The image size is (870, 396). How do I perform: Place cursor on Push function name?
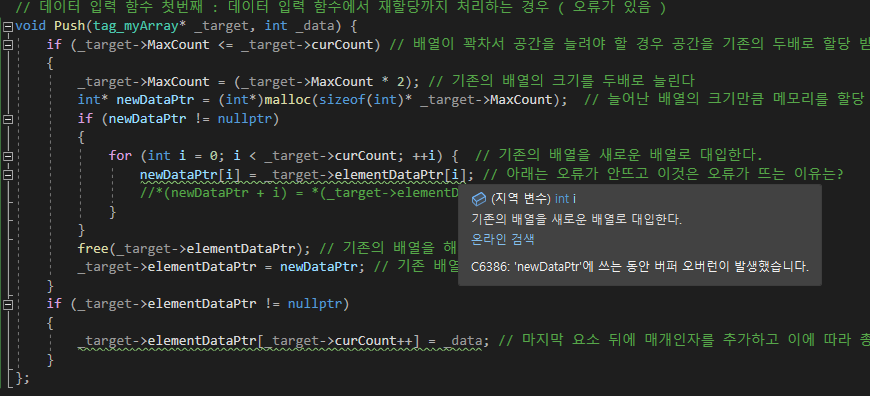(x=70, y=26)
